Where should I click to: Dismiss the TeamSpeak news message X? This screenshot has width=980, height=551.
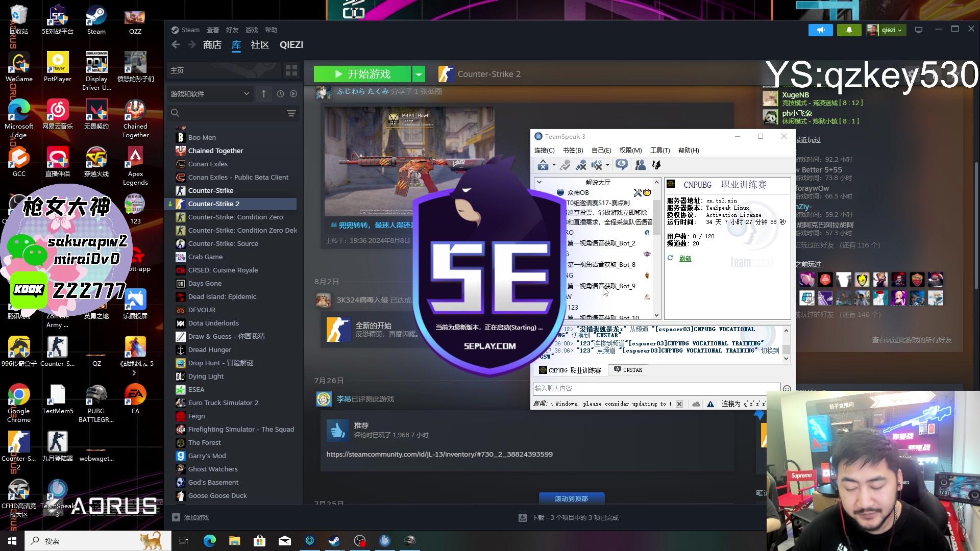(679, 404)
